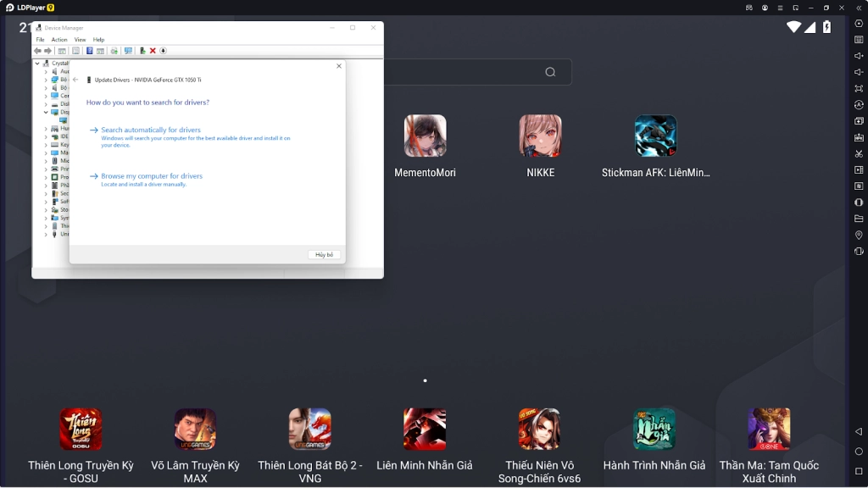Click the blue Help icon in Device Manager toolbar

pos(89,51)
